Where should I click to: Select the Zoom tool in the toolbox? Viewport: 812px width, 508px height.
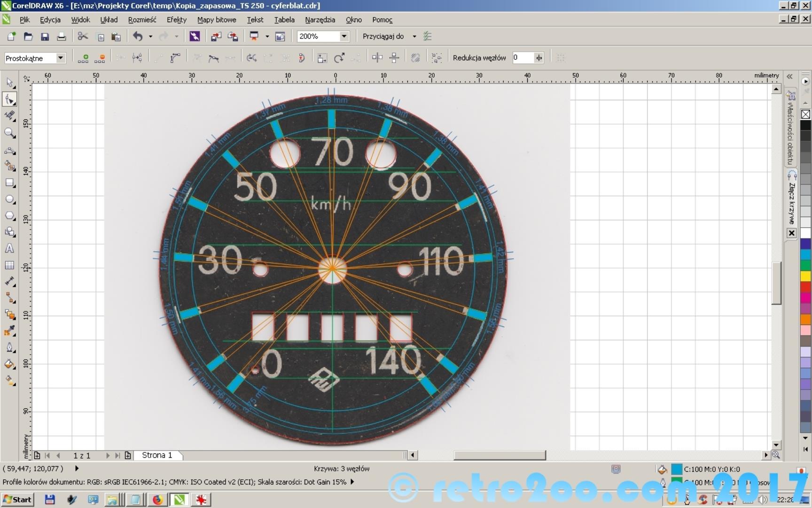coord(9,133)
